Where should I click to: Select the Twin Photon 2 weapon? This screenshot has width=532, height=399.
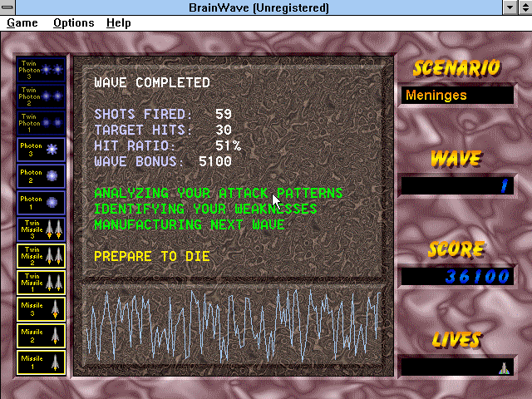(x=41, y=96)
